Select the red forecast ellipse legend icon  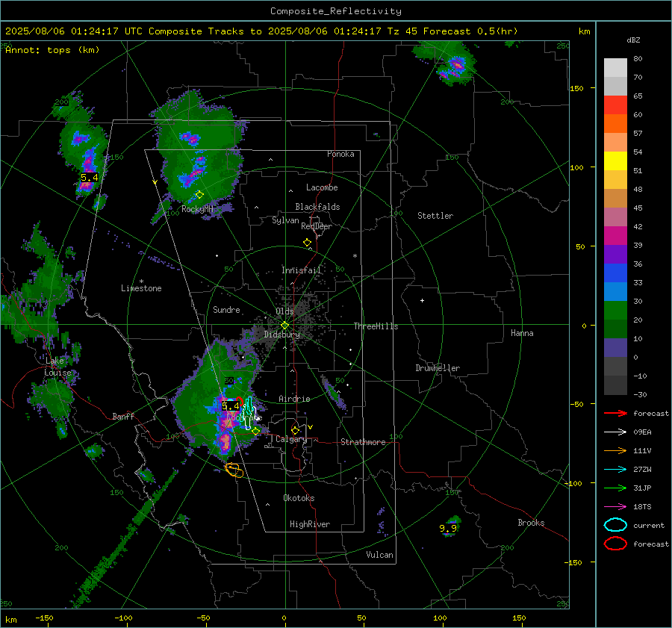point(615,544)
